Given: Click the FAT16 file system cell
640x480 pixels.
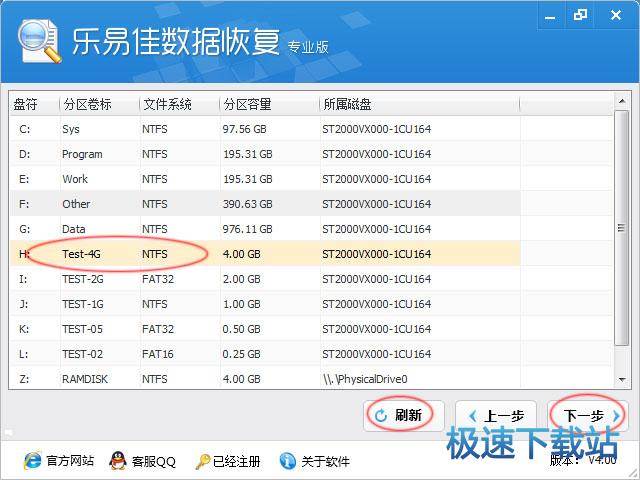Looking at the screenshot, I should (158, 353).
